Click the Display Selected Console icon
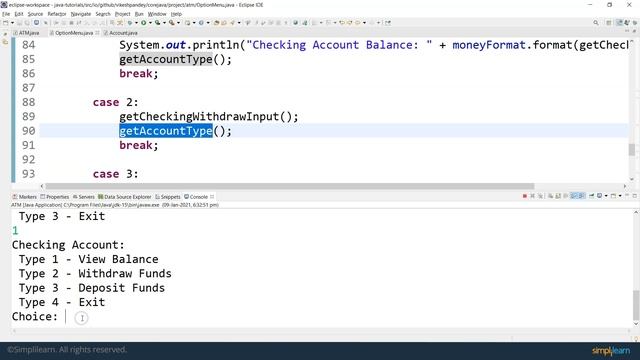 point(599,196)
